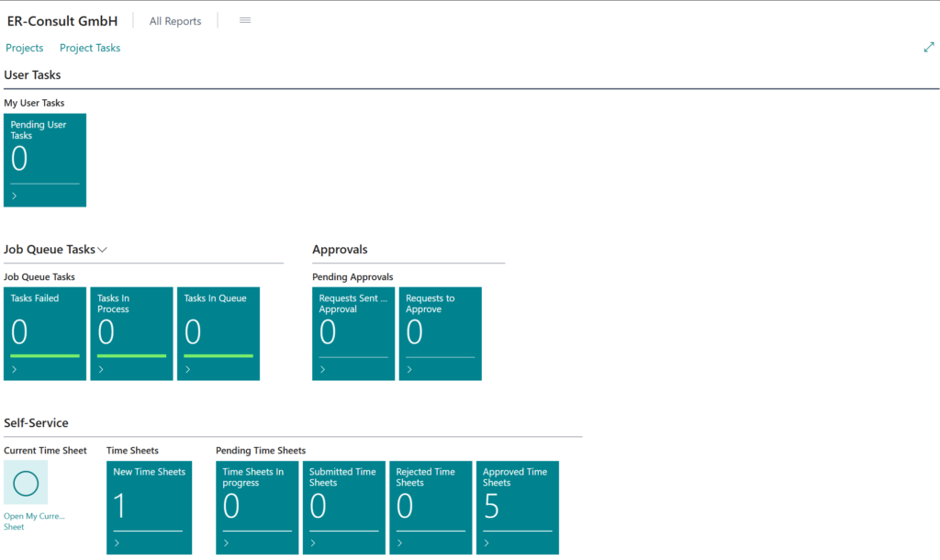Open the Projects menu item
The width and height of the screenshot is (940, 560).
click(25, 48)
